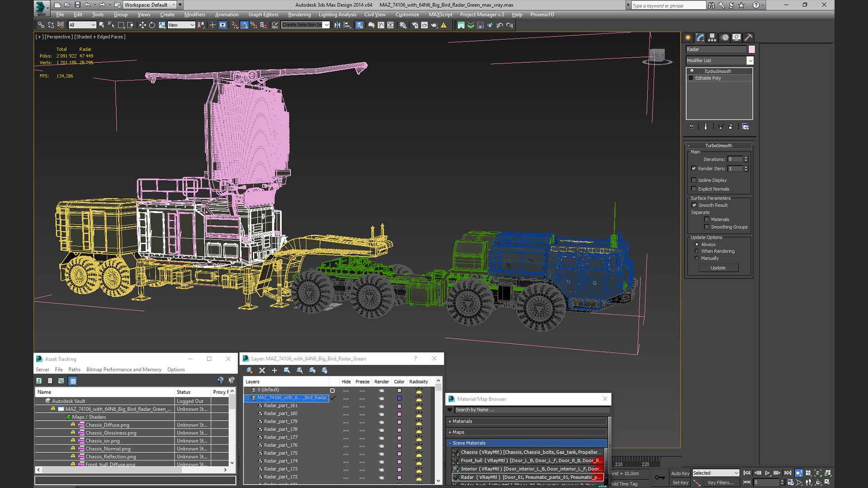The width and height of the screenshot is (868, 488).
Task: Select the Move transform tool
Action: click(x=142, y=25)
